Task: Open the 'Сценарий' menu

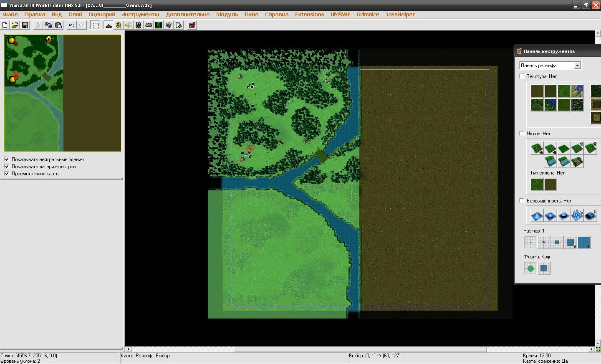Action: [x=101, y=14]
